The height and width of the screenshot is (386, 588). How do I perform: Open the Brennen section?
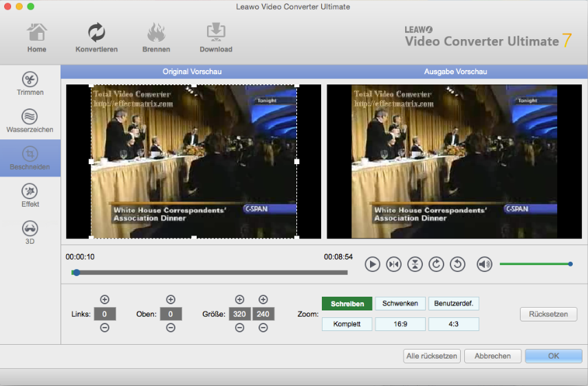pos(156,38)
